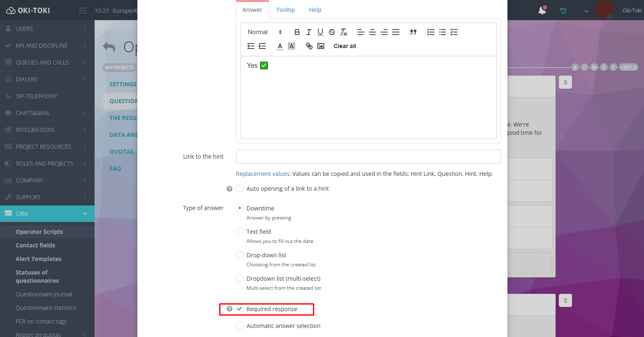
Task: Open the notifications bell
Action: pos(542,11)
